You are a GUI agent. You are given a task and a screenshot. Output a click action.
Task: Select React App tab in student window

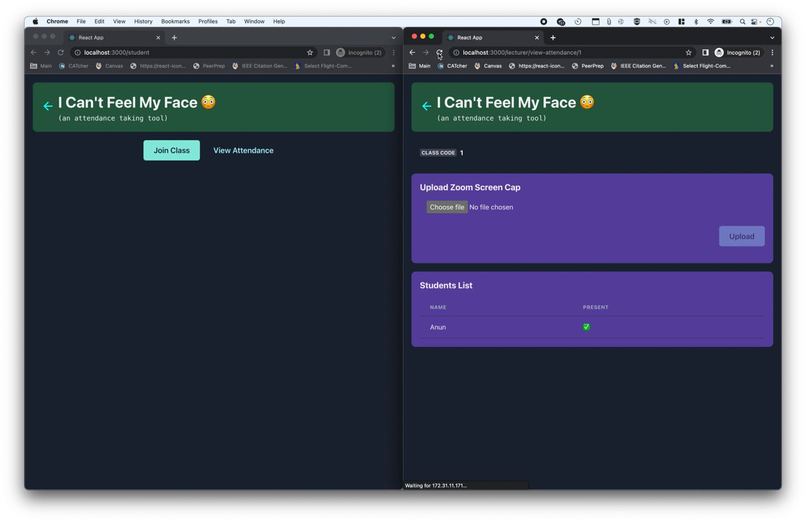click(x=114, y=38)
